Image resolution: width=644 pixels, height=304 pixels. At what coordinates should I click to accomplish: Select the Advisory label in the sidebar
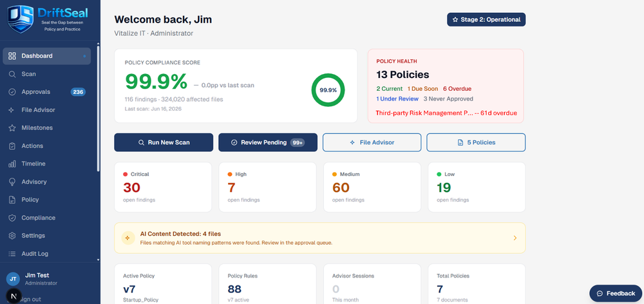(x=34, y=182)
